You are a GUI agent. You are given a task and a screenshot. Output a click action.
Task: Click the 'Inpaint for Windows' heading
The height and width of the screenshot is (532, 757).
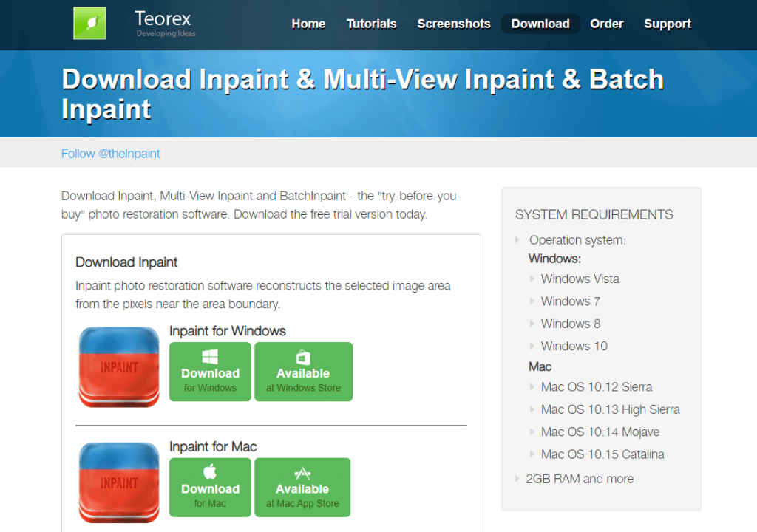[x=228, y=331]
